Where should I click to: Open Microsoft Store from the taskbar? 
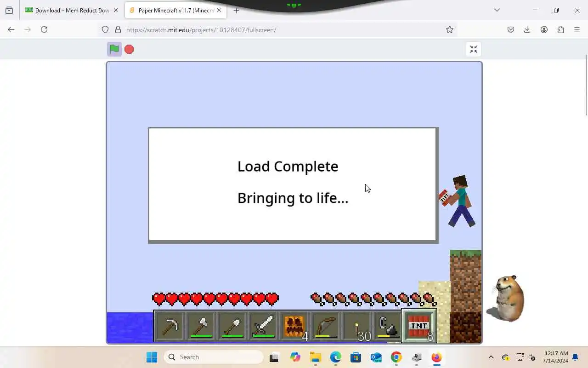pyautogui.click(x=356, y=357)
